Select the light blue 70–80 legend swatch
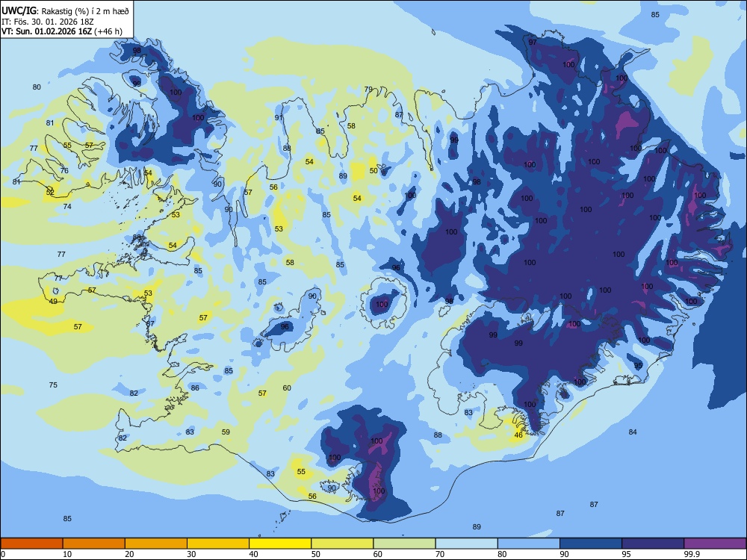Screen dimensions: 747x560 tap(466, 544)
